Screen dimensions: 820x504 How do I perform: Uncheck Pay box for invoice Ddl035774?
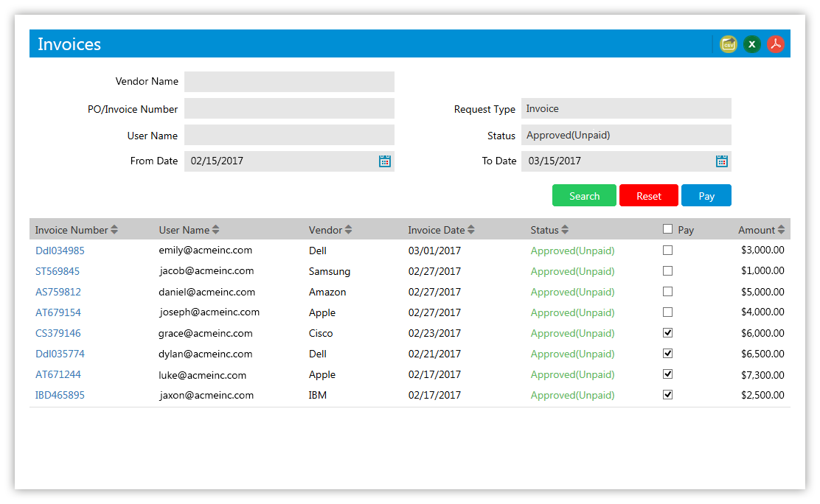(667, 354)
